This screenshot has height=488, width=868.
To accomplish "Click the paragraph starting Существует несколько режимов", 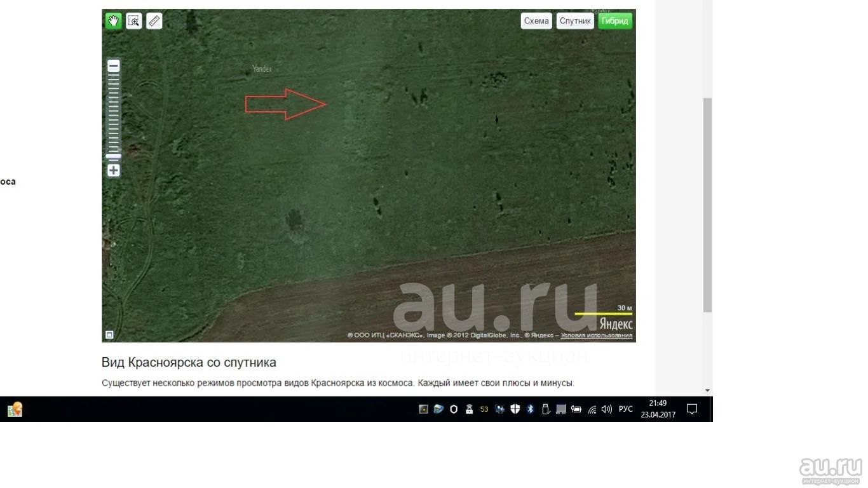I will point(338,383).
